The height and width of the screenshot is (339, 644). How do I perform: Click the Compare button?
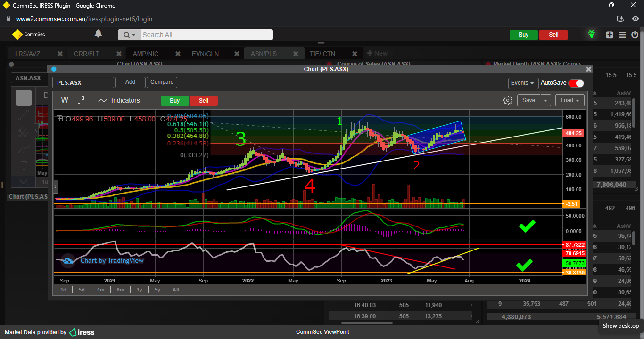point(162,82)
